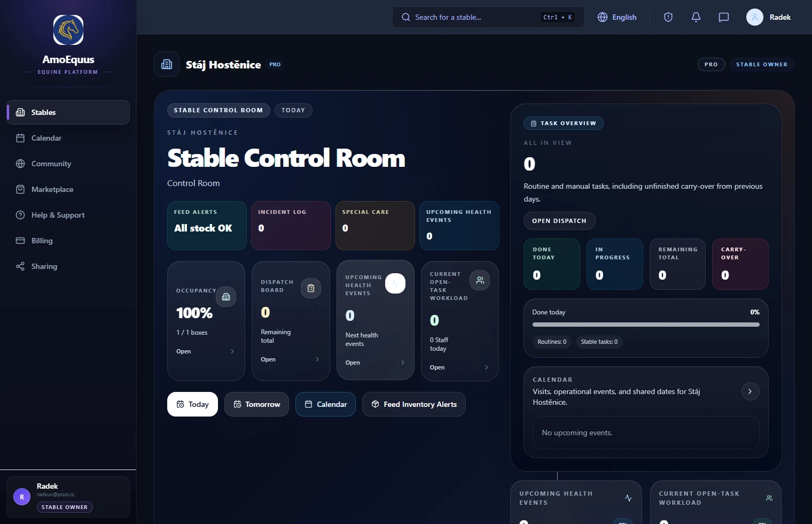This screenshot has width=812, height=524.
Task: Expand the Calendar section chevron
Action: click(x=750, y=391)
